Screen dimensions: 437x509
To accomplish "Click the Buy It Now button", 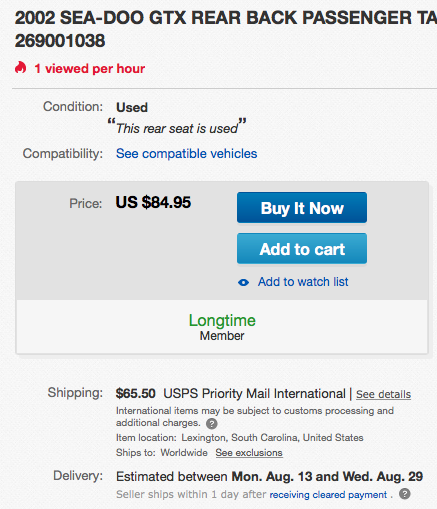I will pyautogui.click(x=302, y=208).
